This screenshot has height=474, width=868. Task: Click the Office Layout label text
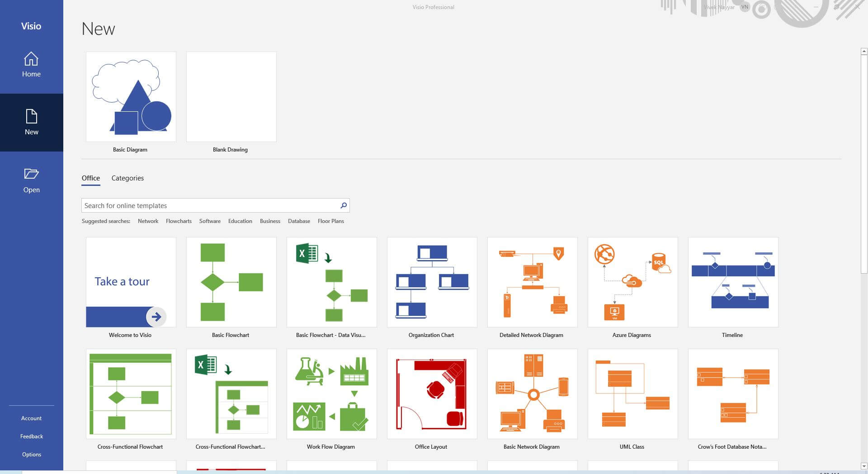tap(431, 447)
